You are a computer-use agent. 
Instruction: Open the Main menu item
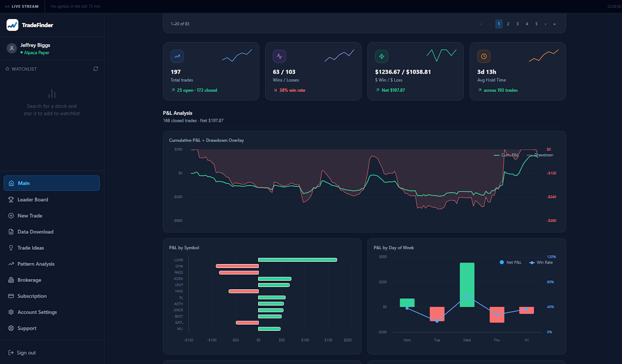click(52, 183)
